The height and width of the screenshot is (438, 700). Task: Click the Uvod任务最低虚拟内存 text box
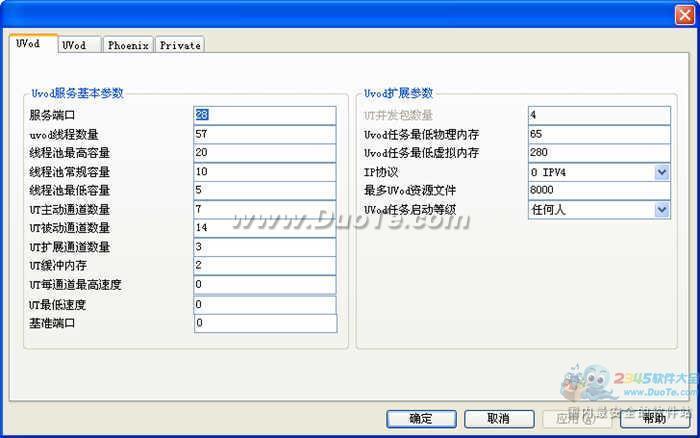point(598,153)
